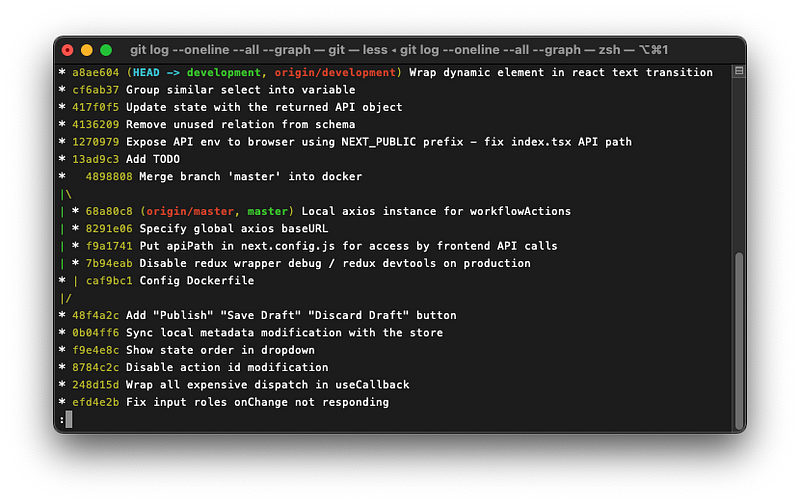
Task: Minimize terminal using the yellow button
Action: (87, 50)
